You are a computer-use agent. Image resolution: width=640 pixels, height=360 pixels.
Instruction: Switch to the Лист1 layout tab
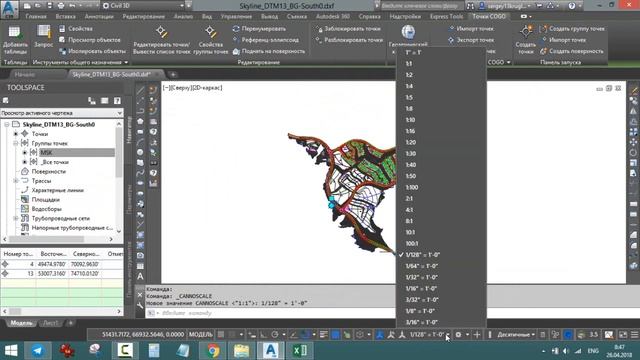coord(51,323)
